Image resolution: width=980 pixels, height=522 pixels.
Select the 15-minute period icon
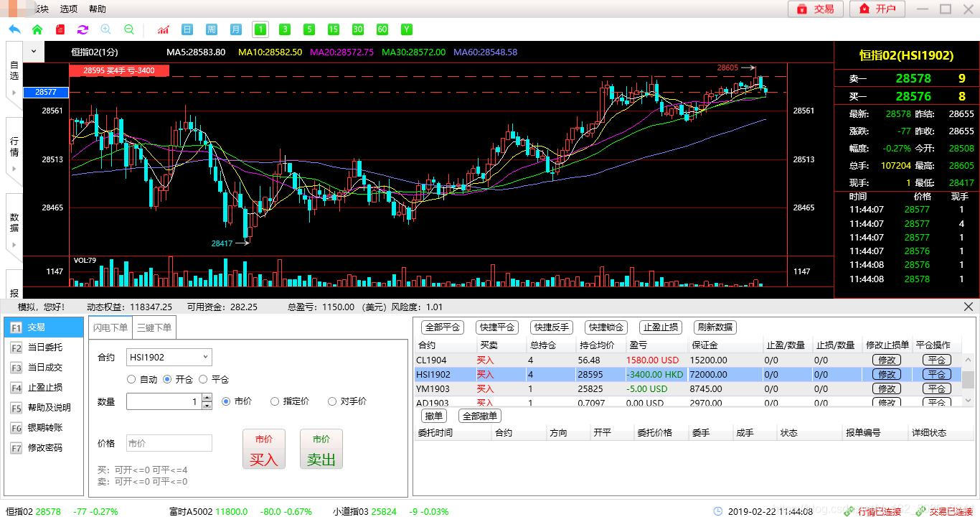click(334, 29)
